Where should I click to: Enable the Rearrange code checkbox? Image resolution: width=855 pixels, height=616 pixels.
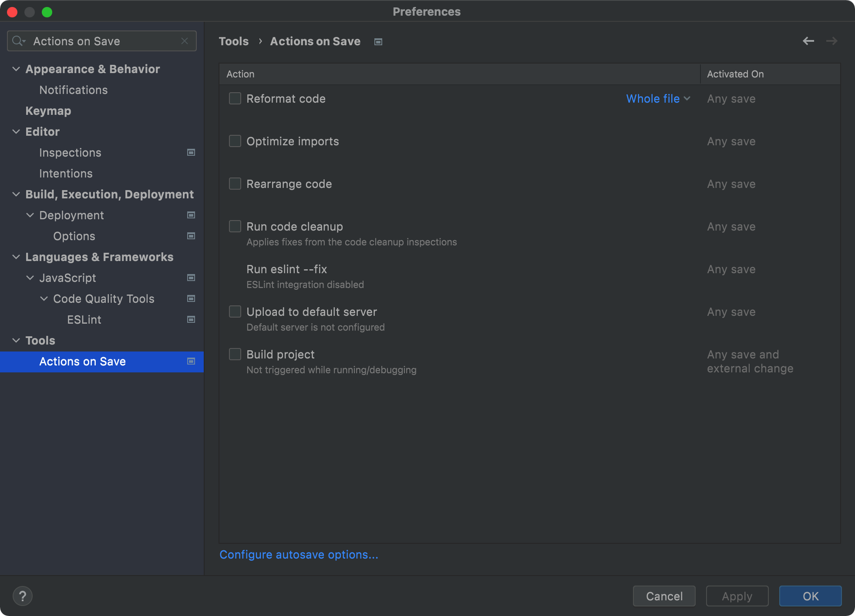235,184
